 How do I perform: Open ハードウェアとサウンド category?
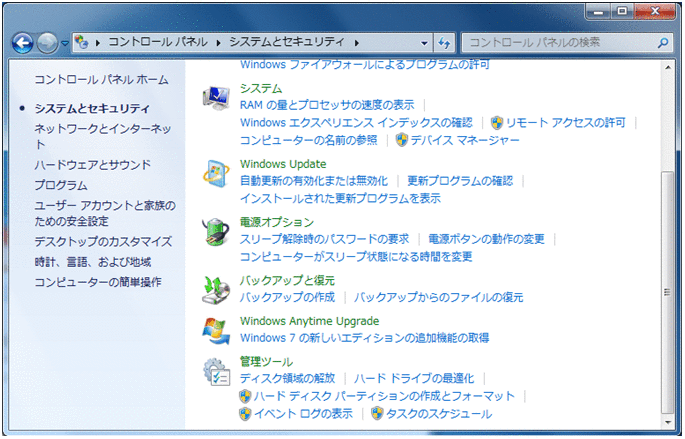tap(93, 165)
